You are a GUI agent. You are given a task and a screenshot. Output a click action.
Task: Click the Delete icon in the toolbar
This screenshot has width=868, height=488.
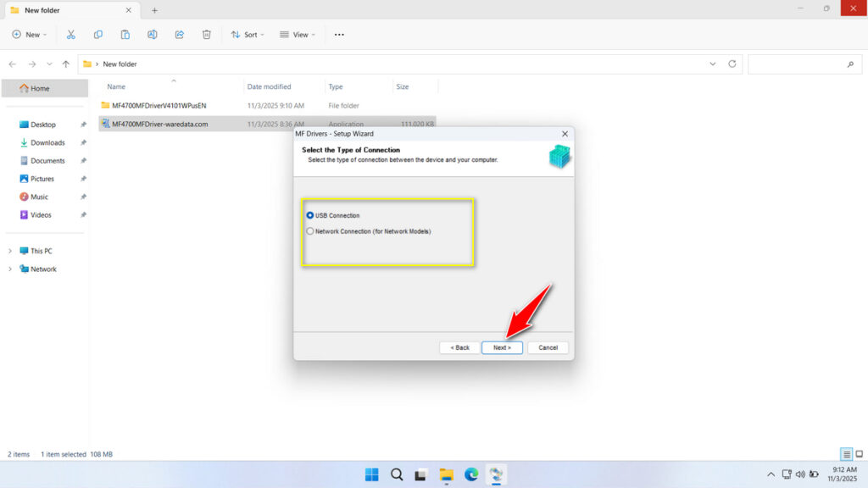tap(205, 34)
